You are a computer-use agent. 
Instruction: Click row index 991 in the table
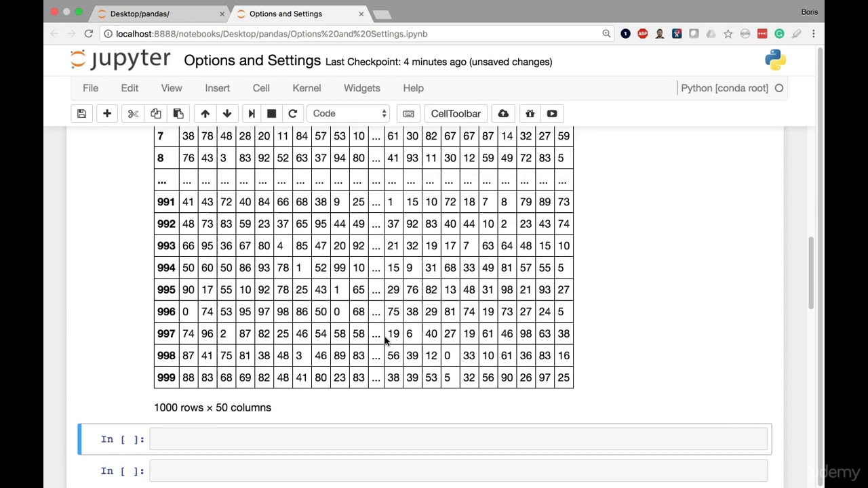click(166, 202)
